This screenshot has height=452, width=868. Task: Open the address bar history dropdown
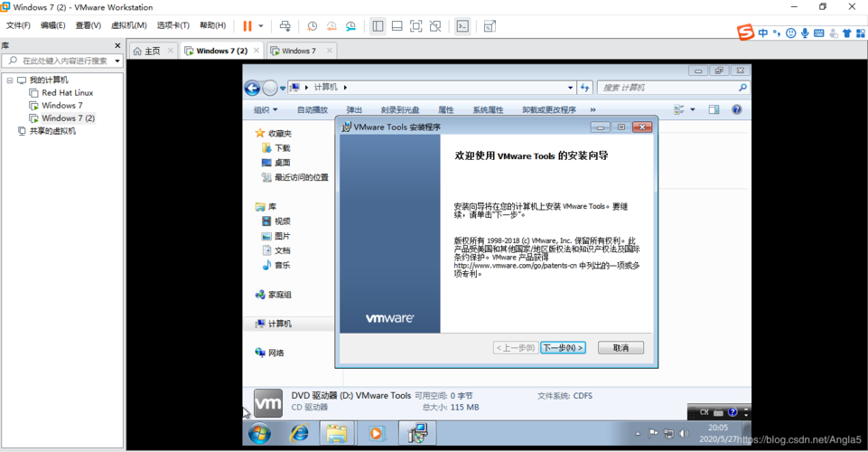[570, 88]
